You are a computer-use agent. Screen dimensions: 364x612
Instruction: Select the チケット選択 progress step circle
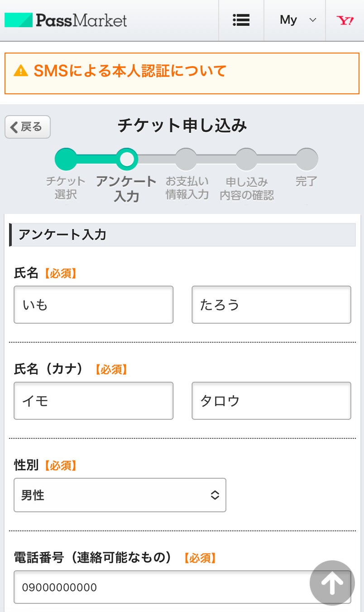coord(66,159)
